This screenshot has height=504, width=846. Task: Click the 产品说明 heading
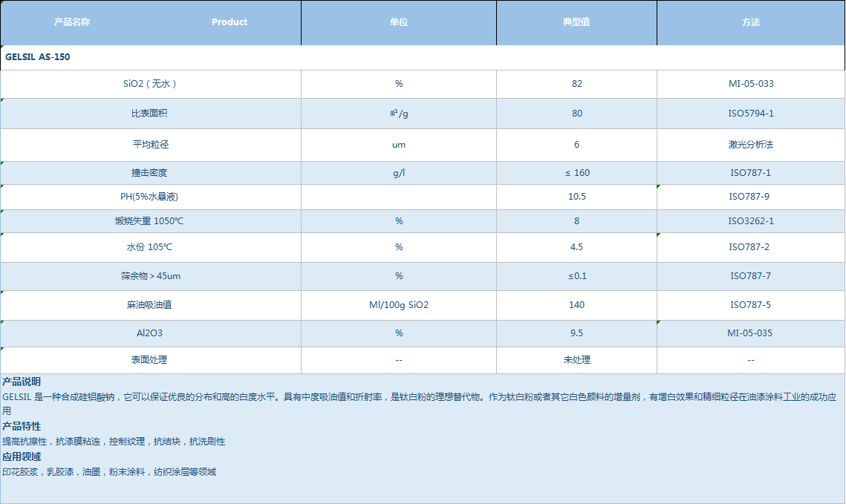pos(22,382)
